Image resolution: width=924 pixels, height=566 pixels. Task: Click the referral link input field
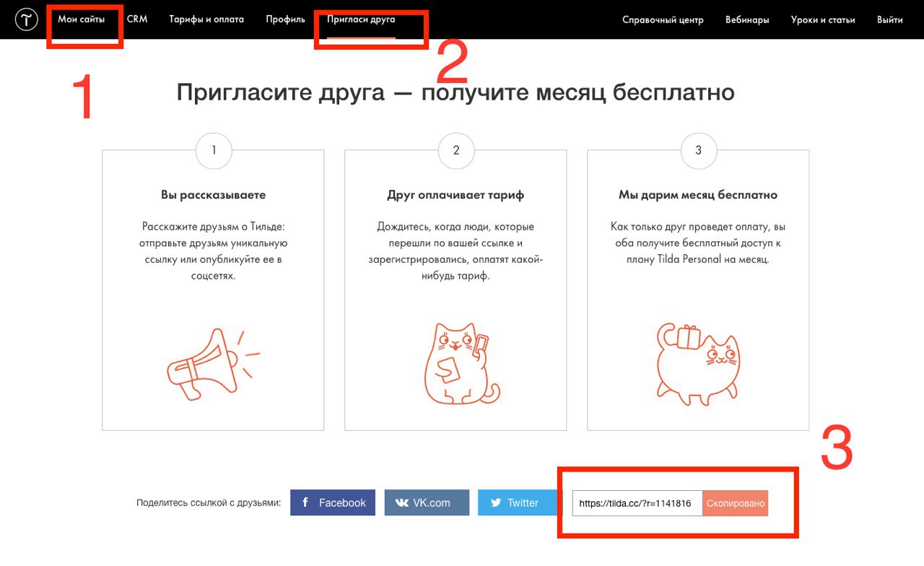click(x=637, y=503)
